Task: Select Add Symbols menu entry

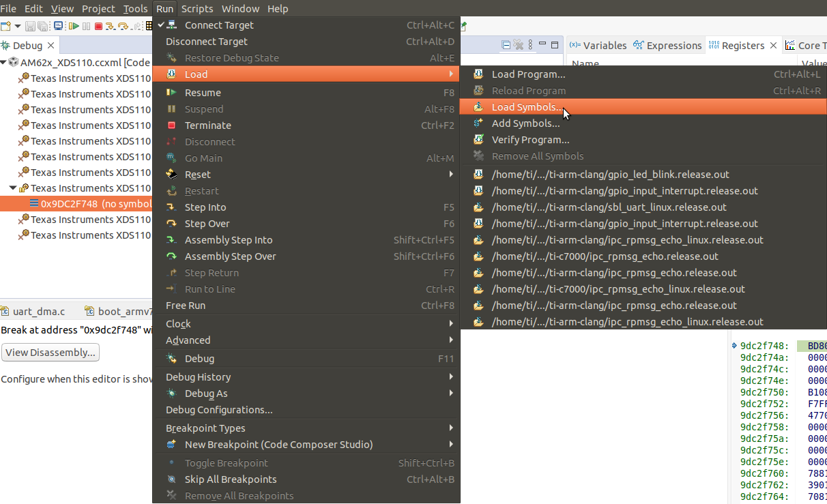Action: 525,123
